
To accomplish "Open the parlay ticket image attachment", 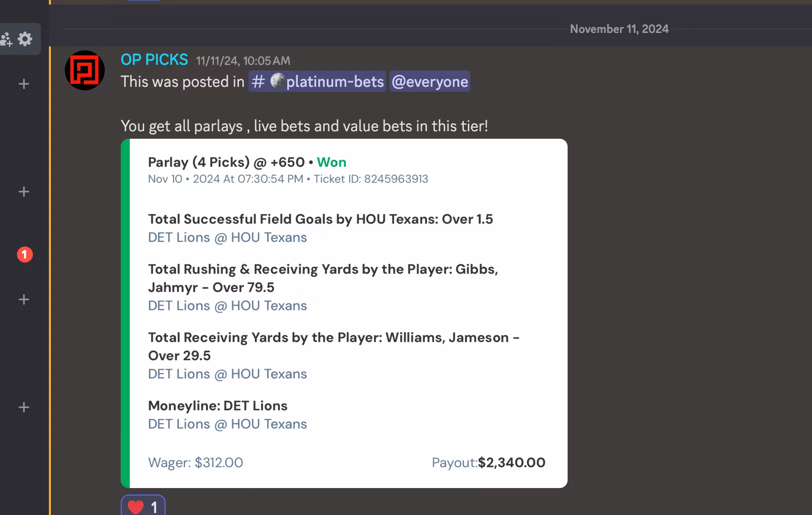I will [x=344, y=313].
